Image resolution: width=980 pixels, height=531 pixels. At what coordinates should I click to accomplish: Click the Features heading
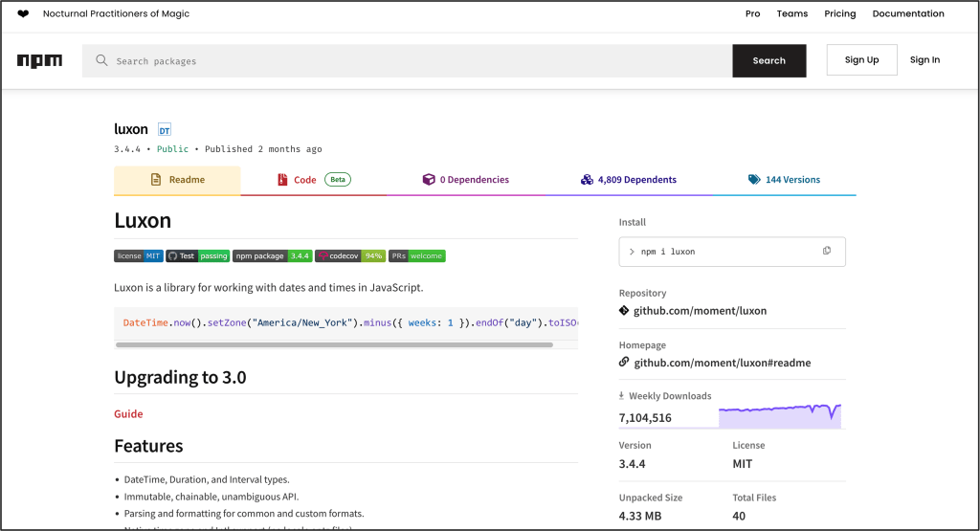(x=148, y=446)
